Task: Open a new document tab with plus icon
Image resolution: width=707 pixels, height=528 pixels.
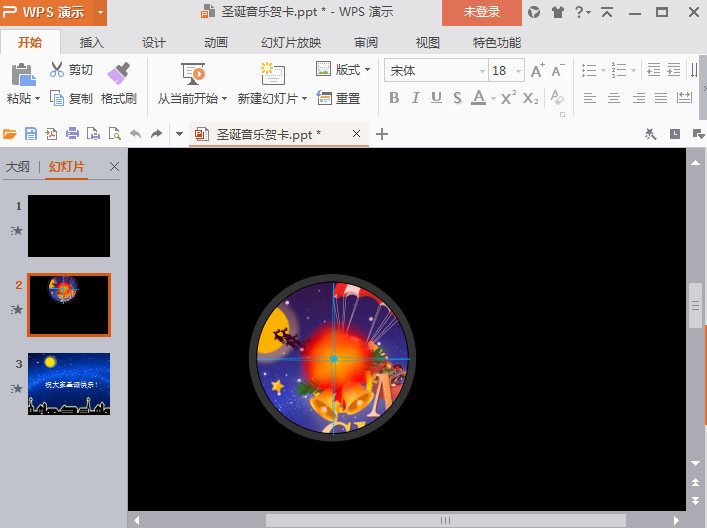Action: click(x=381, y=134)
